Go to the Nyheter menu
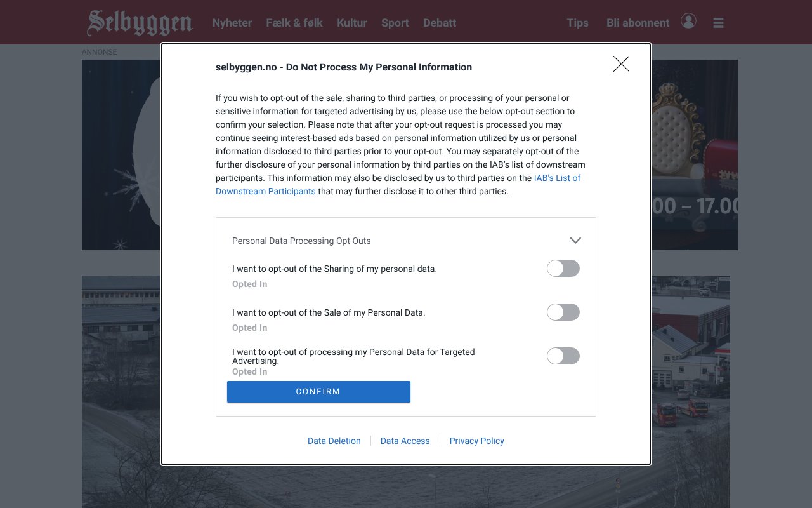The width and height of the screenshot is (812, 508). point(232,23)
